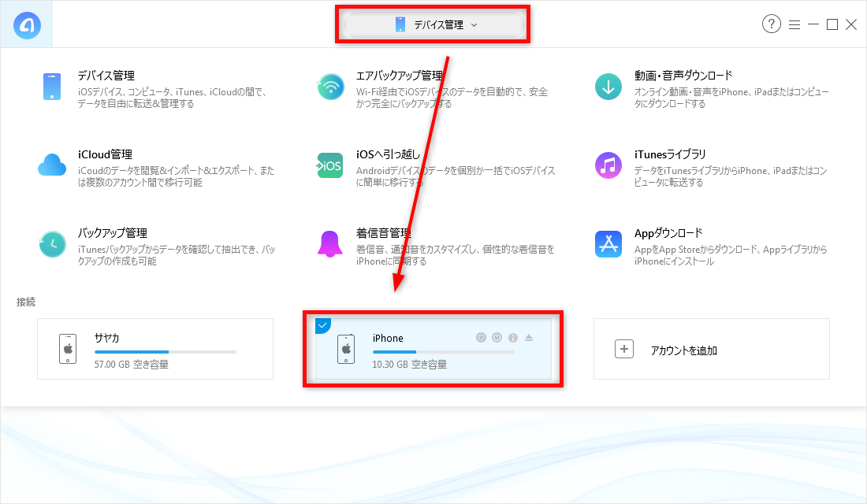Open エアバックアップ管理 title
Image resolution: width=867 pixels, height=504 pixels.
click(400, 75)
